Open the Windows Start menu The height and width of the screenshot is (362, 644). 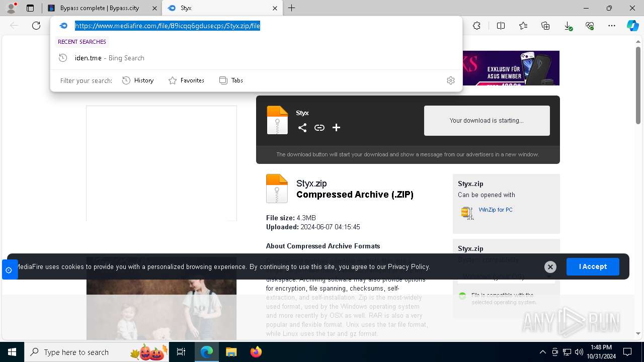[x=12, y=352]
